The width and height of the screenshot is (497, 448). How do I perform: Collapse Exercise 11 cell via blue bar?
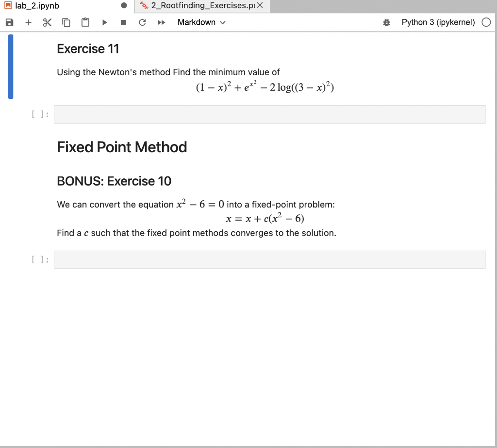click(10, 66)
